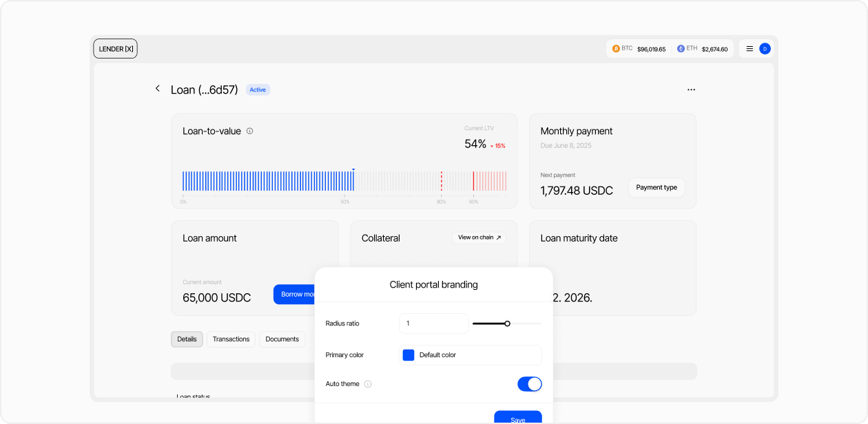Viewport: 868px width, 424px height.
Task: Open the hamburger menu
Action: 750,49
